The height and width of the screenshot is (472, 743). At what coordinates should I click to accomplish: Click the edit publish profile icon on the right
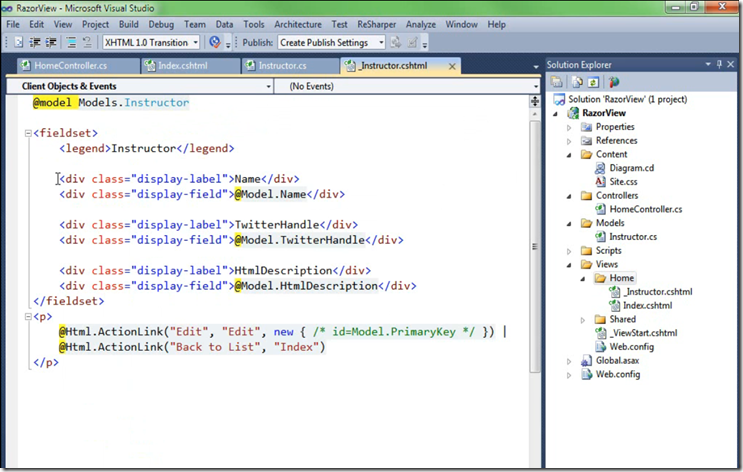(412, 42)
